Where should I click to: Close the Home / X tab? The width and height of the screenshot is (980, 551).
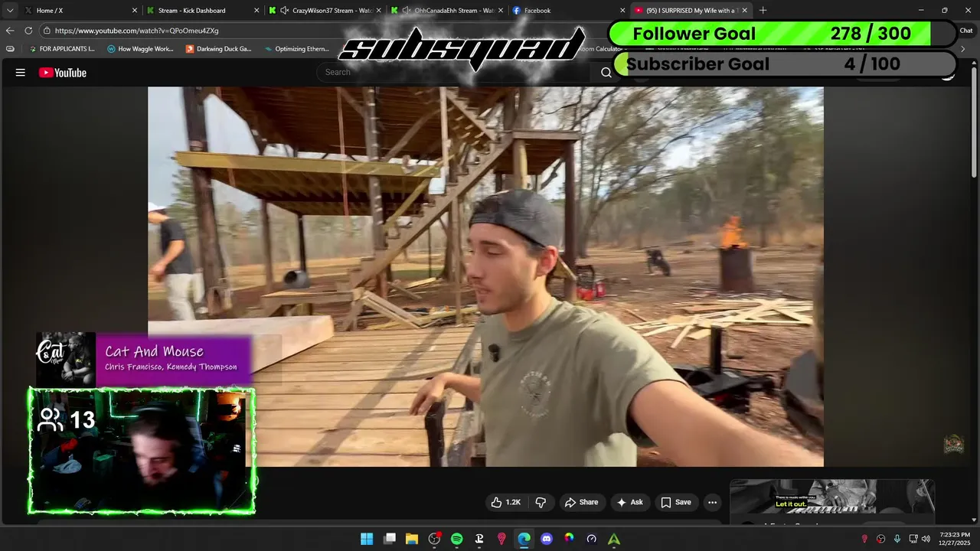point(135,11)
